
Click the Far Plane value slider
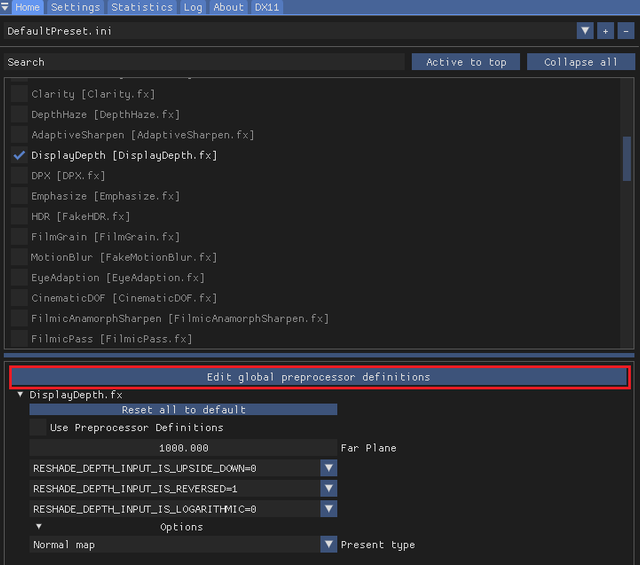[x=183, y=448]
